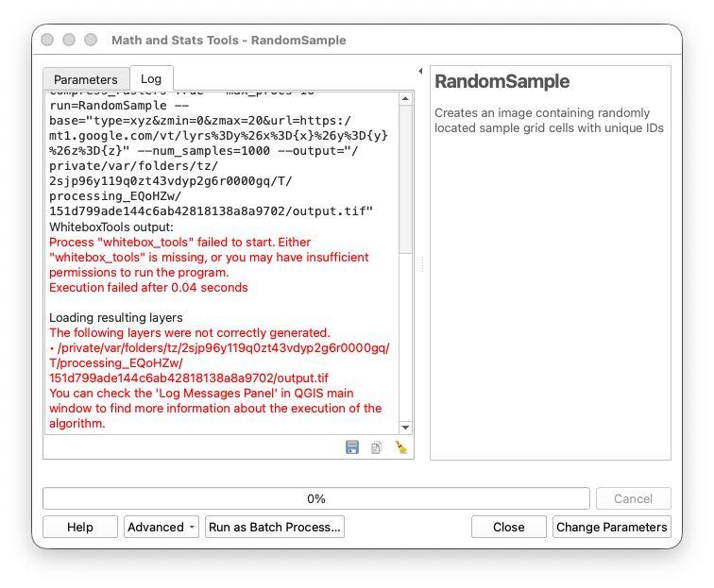Click the save log to file icon

coord(352,447)
